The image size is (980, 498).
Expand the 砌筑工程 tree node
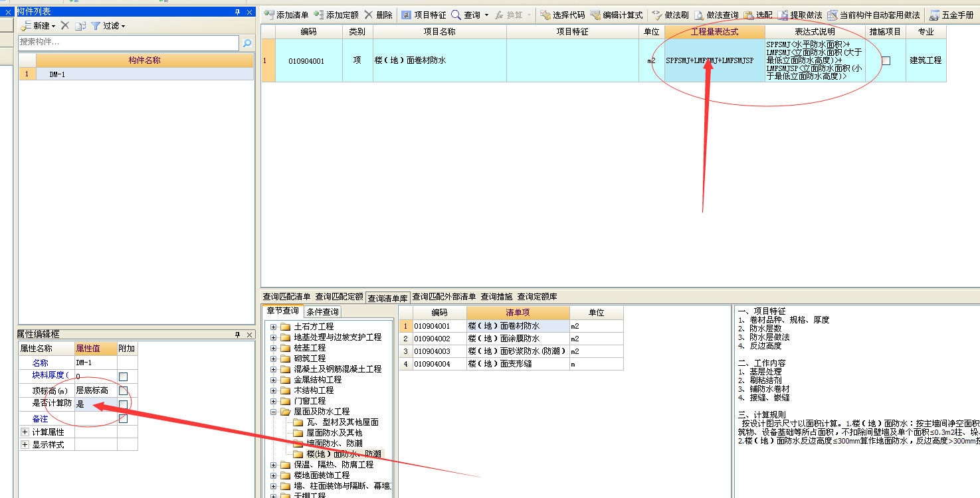coord(273,359)
